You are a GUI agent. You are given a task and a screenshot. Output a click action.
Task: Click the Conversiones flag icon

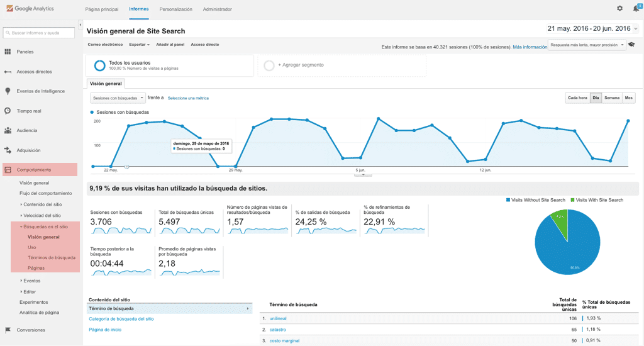[x=8, y=330]
